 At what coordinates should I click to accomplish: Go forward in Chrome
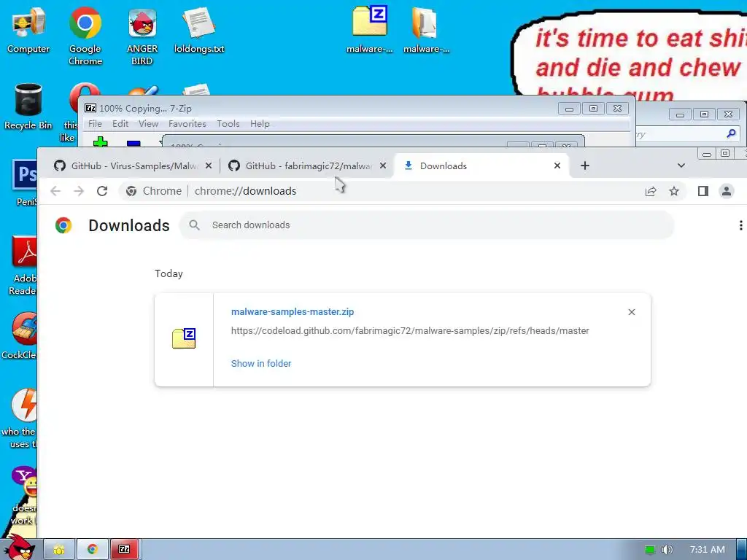(x=79, y=191)
